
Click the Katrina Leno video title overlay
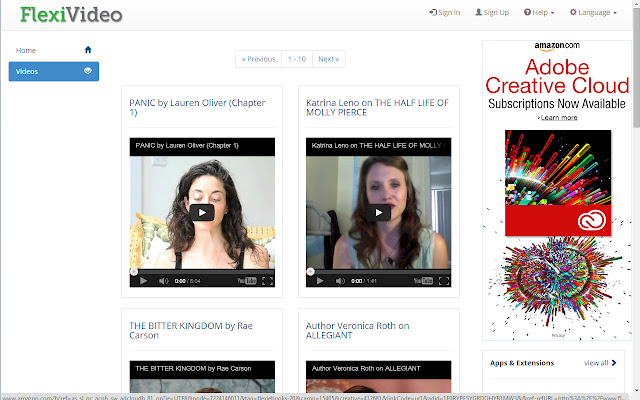point(376,145)
